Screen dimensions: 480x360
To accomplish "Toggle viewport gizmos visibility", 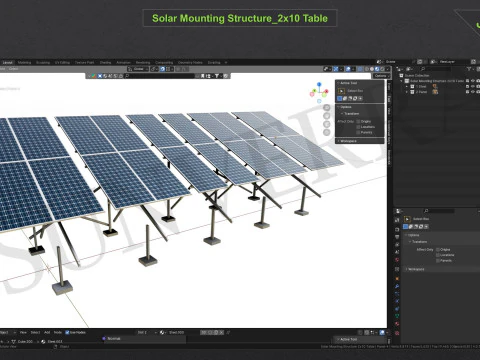I will pyautogui.click(x=336, y=69).
